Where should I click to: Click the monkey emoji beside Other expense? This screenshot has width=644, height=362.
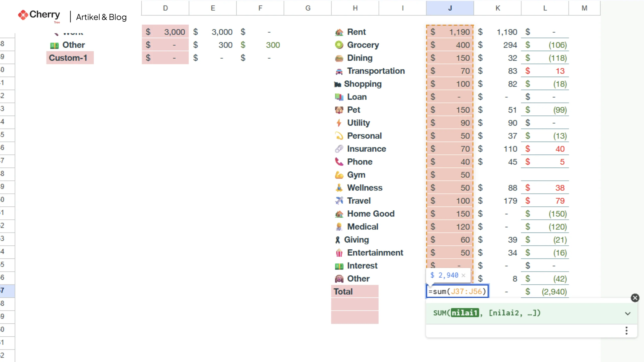coord(339,279)
